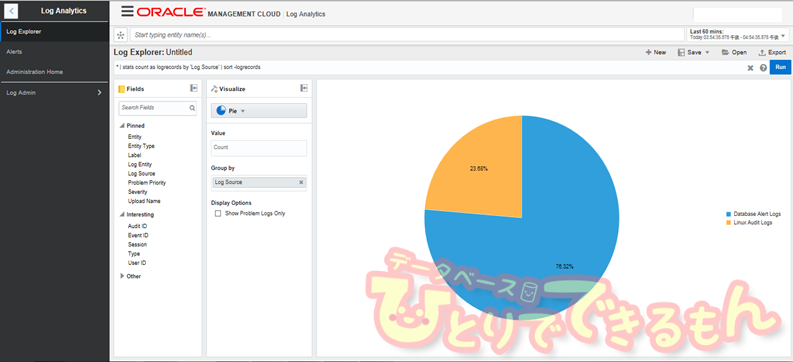Collapse the Visualize panel
The image size is (793, 362).
304,88
